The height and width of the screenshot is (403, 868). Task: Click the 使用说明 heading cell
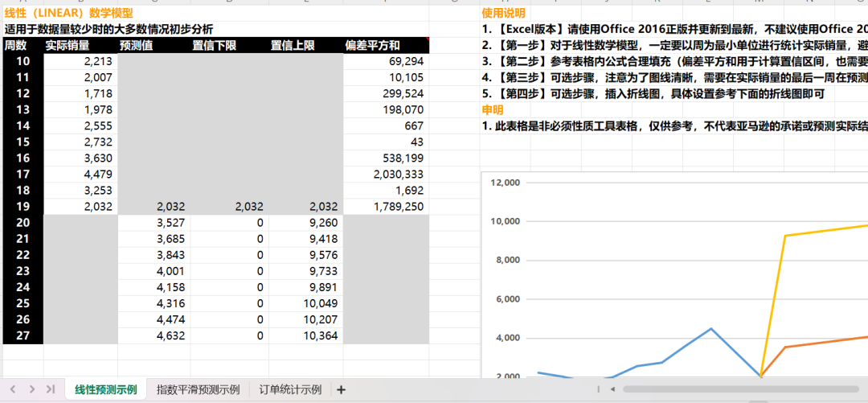click(x=503, y=14)
